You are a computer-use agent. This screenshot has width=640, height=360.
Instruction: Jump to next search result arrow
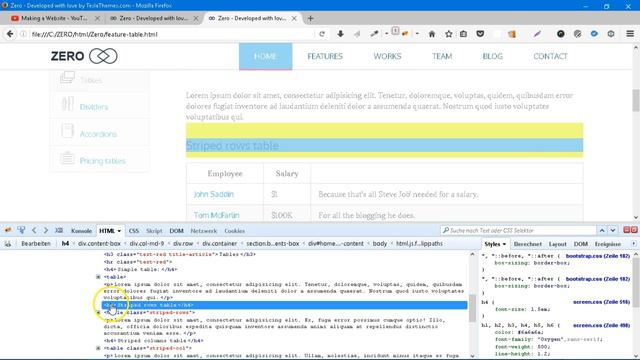click(x=613, y=231)
